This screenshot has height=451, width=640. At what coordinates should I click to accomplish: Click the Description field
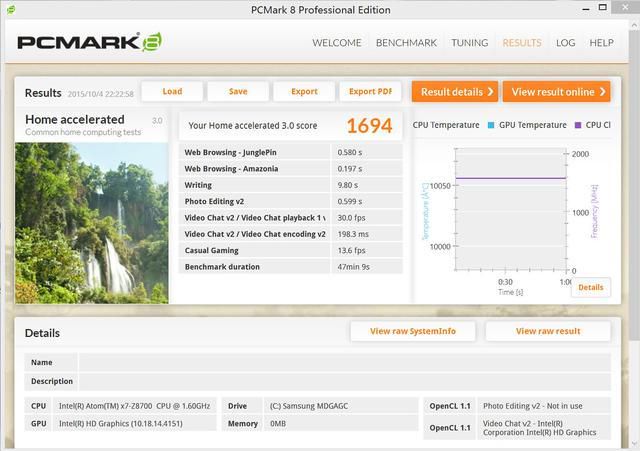pos(345,381)
